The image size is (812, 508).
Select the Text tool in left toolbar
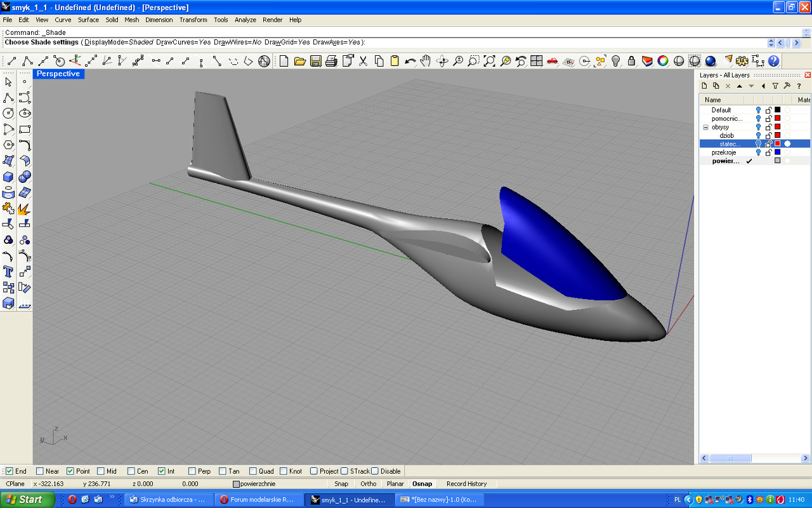click(x=8, y=272)
